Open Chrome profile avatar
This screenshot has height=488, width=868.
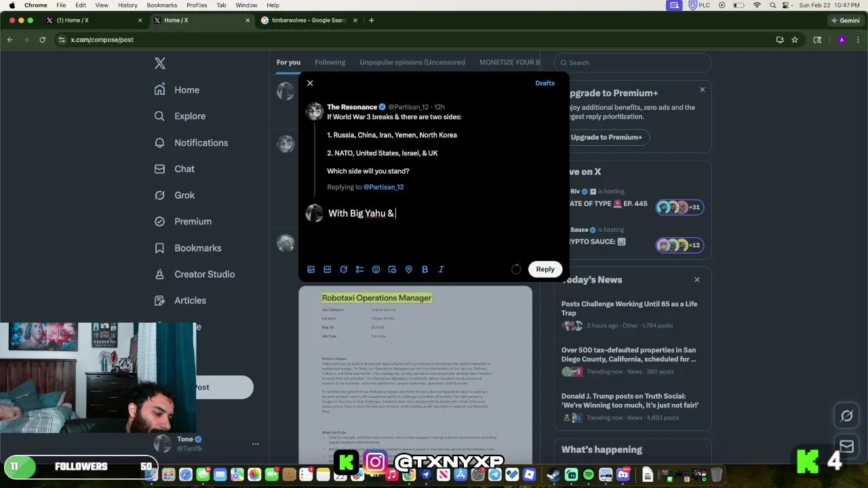click(842, 40)
